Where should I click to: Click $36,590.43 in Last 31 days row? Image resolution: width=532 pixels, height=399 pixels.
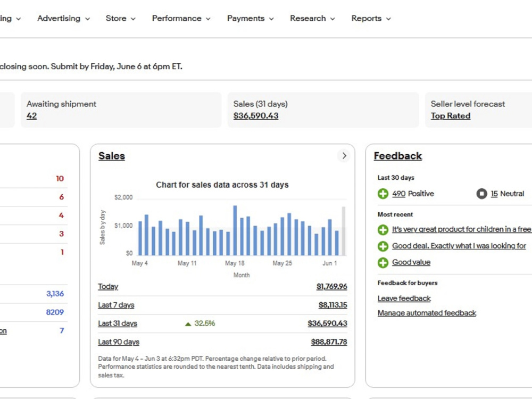(327, 323)
